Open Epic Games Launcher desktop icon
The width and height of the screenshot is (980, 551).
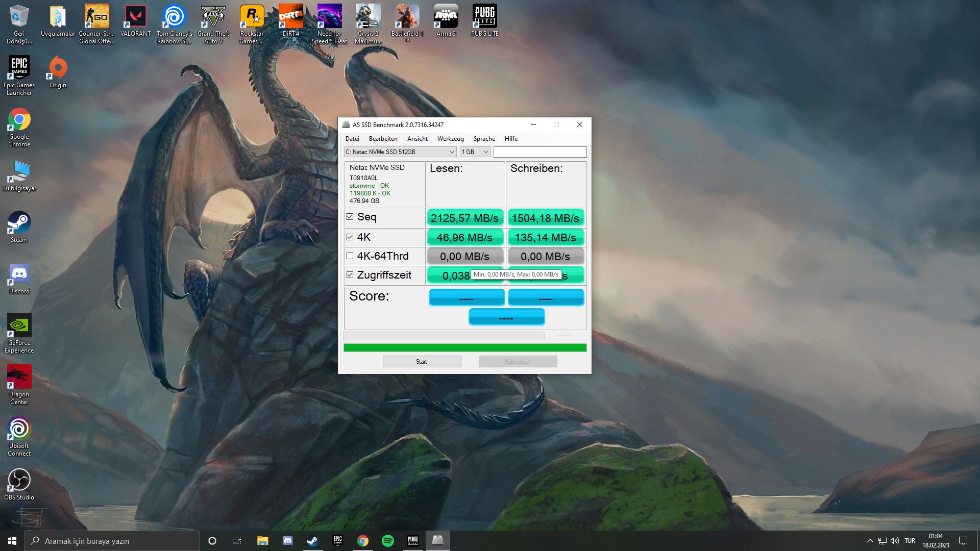coord(19,76)
